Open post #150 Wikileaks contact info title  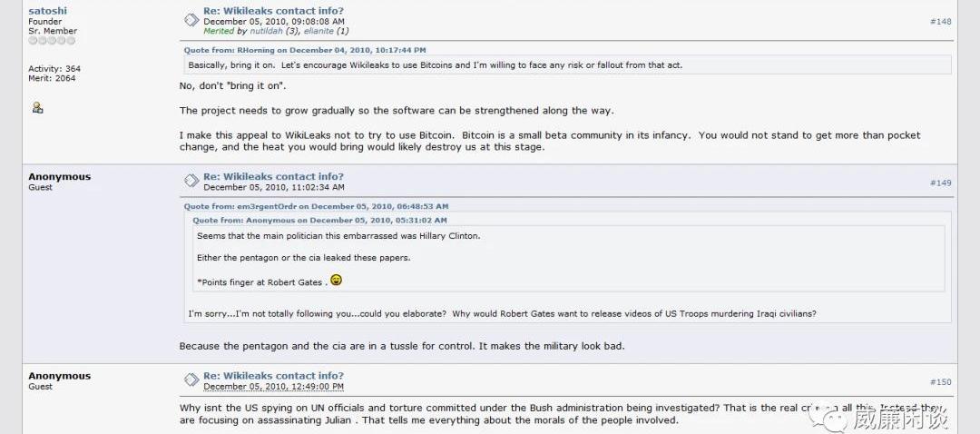273,376
